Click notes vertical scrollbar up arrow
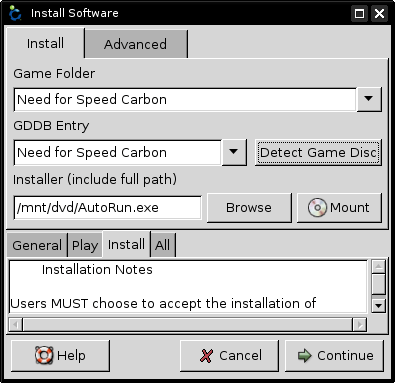Image resolution: width=395 pixels, height=383 pixels. pyautogui.click(x=378, y=267)
